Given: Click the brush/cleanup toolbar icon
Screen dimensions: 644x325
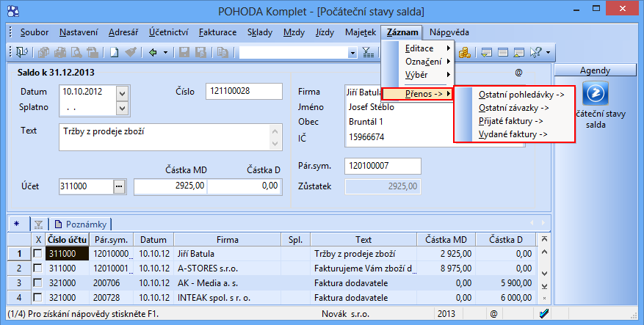Looking at the screenshot, I should (131, 53).
